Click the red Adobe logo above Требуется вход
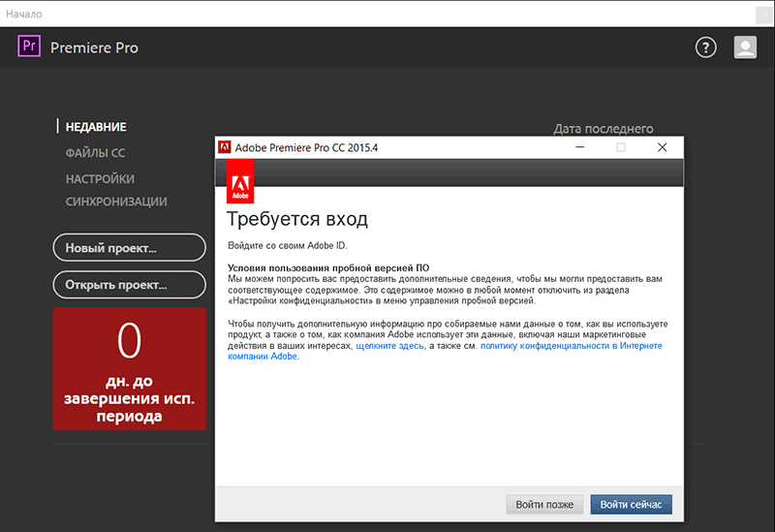 point(240,181)
